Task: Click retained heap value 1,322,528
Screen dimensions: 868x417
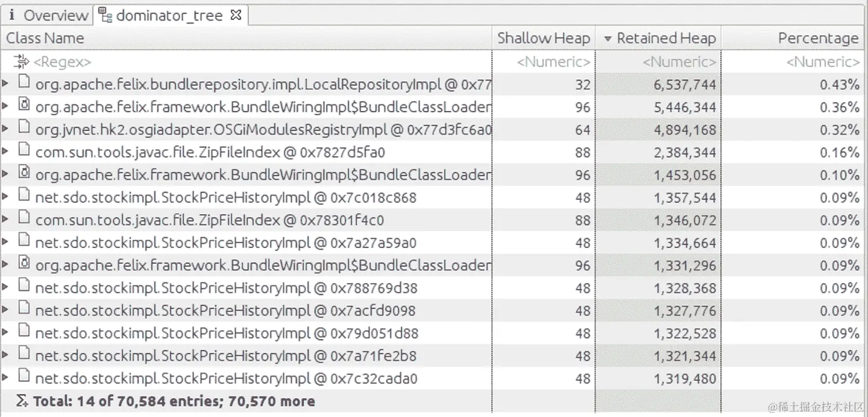Action: tap(685, 333)
